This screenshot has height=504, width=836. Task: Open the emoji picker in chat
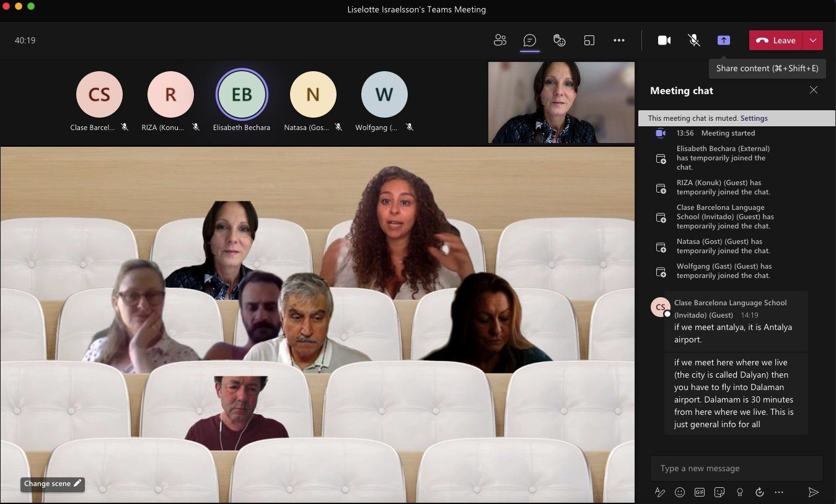click(680, 492)
